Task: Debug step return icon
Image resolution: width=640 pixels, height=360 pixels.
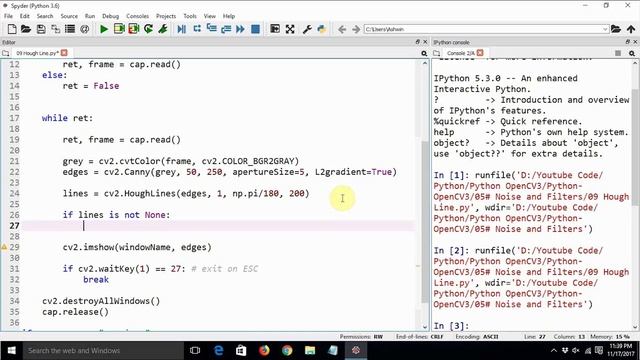Action: [x=226, y=29]
